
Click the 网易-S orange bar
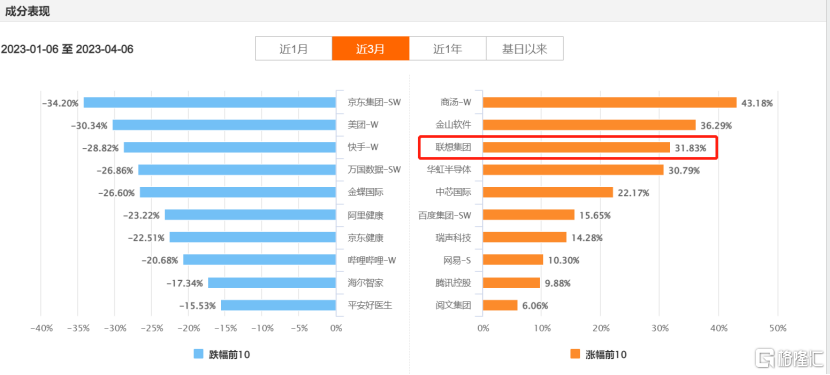tap(513, 260)
